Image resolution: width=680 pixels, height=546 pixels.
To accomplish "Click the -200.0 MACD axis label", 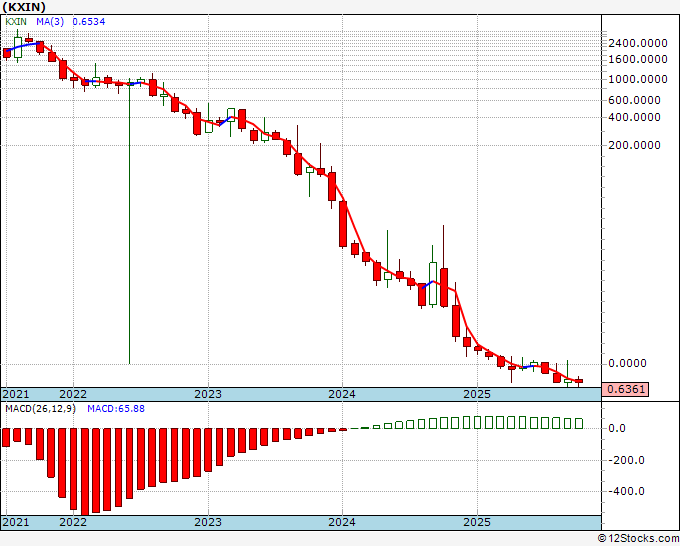I will [626, 461].
